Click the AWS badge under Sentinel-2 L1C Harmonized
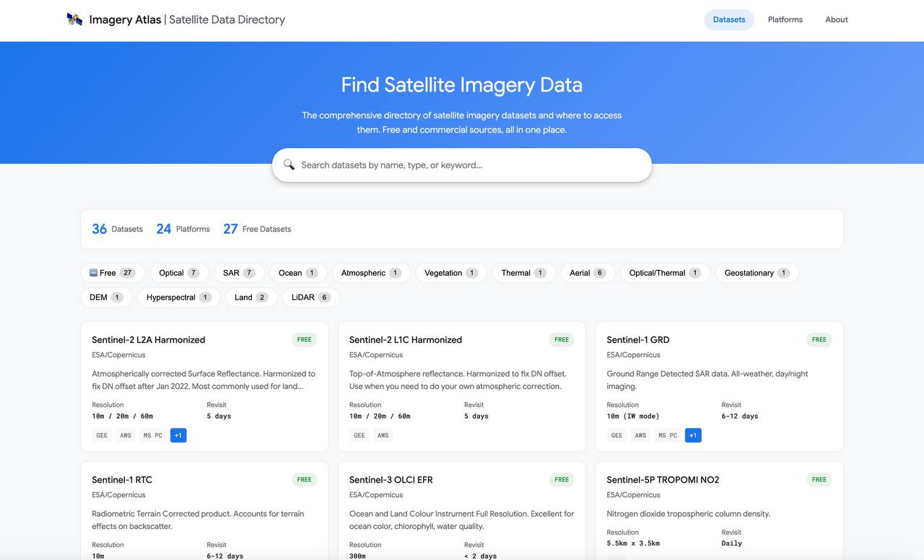This screenshot has height=560, width=924. tap(383, 435)
